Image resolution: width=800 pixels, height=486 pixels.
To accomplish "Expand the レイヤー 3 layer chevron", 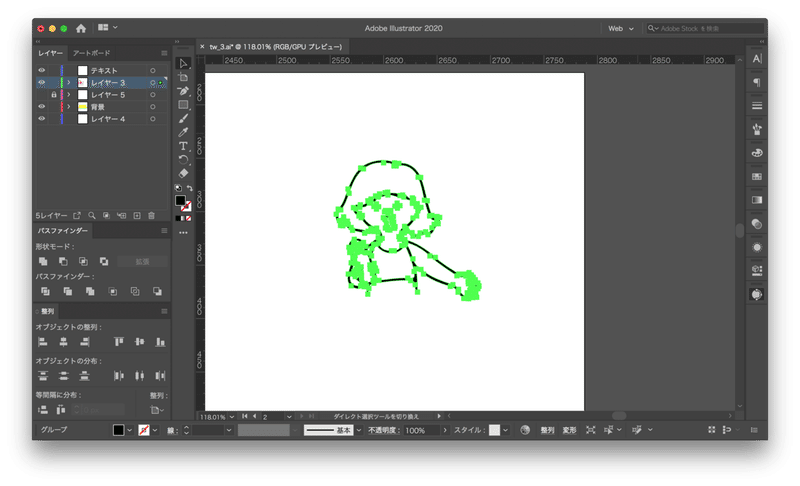I will click(69, 83).
